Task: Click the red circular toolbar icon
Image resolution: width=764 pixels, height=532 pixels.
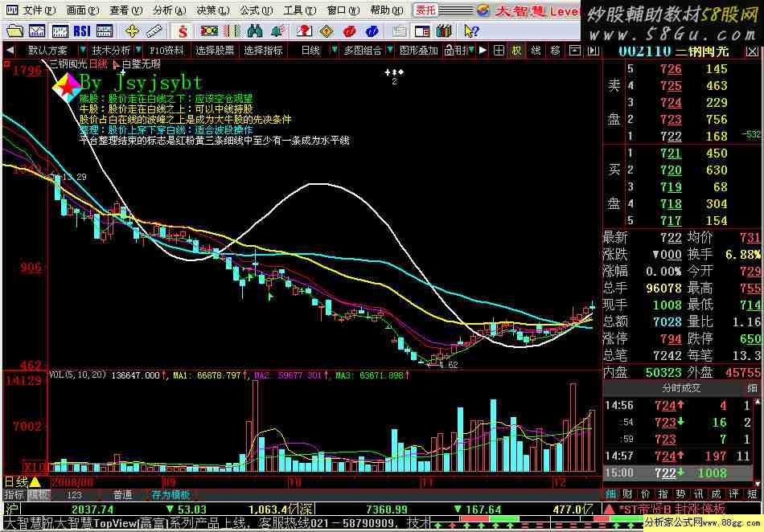Action: (349, 31)
